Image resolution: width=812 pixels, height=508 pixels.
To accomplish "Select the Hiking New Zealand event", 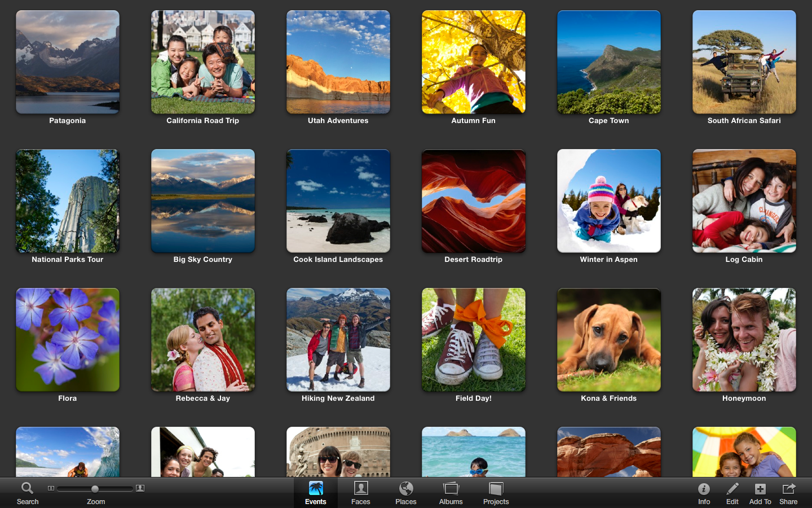I will pos(338,340).
